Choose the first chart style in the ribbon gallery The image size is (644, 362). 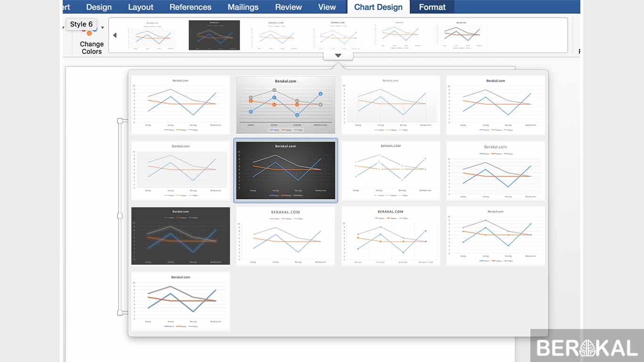[152, 35]
